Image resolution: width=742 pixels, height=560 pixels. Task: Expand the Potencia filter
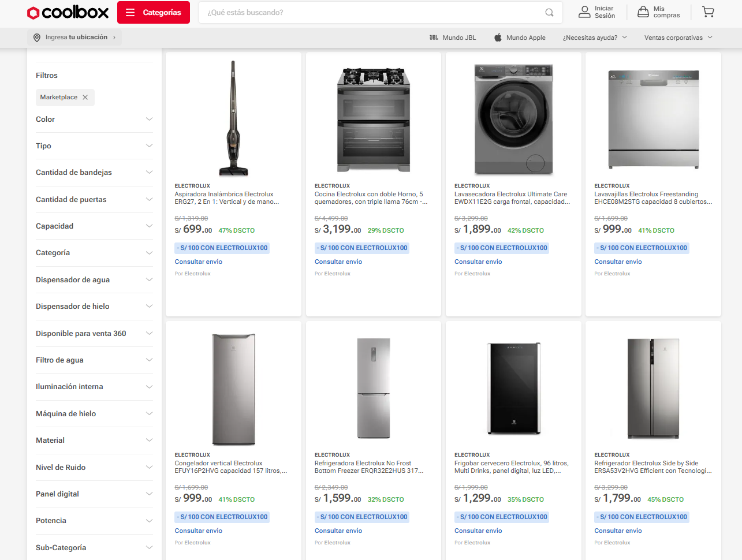(94, 521)
